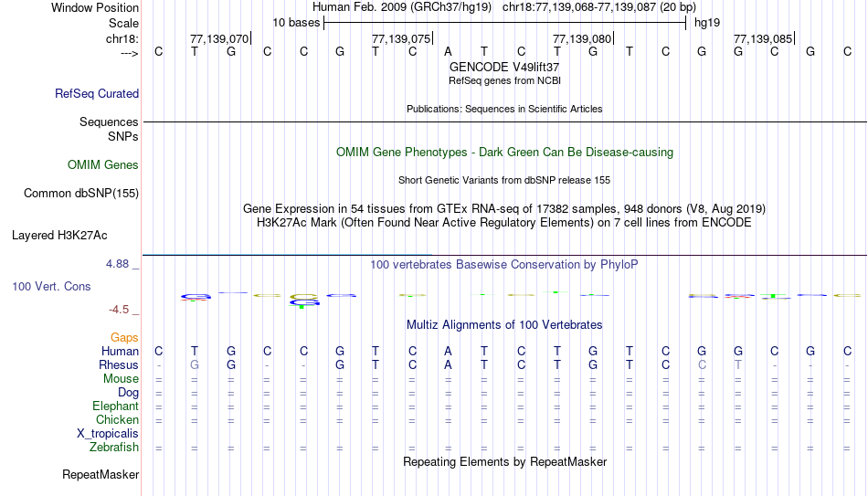Click the A base in the Rhesus row
This screenshot has height=496, width=868.
[x=448, y=365]
